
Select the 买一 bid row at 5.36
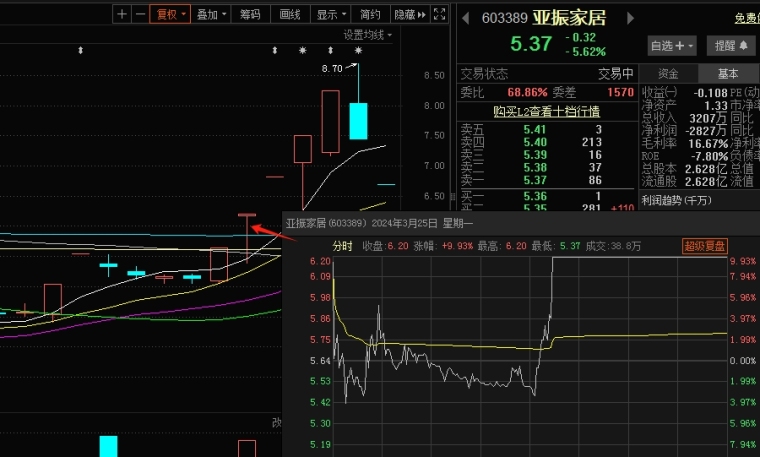[x=546, y=196]
